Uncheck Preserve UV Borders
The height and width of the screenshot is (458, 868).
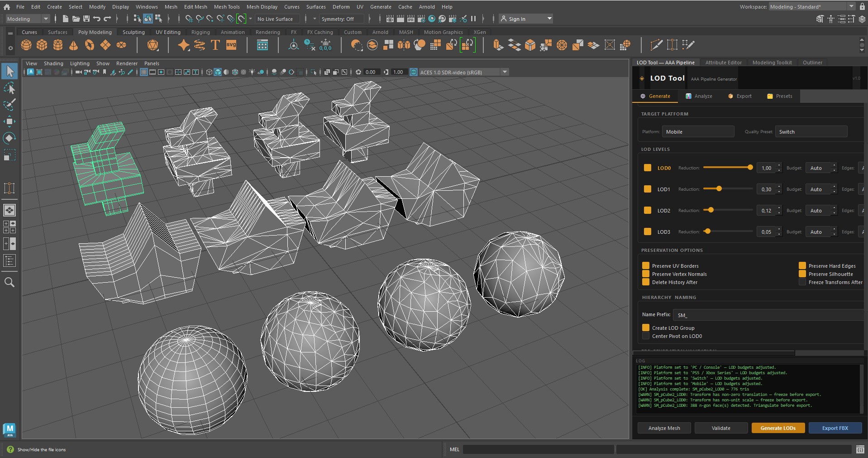tap(646, 266)
